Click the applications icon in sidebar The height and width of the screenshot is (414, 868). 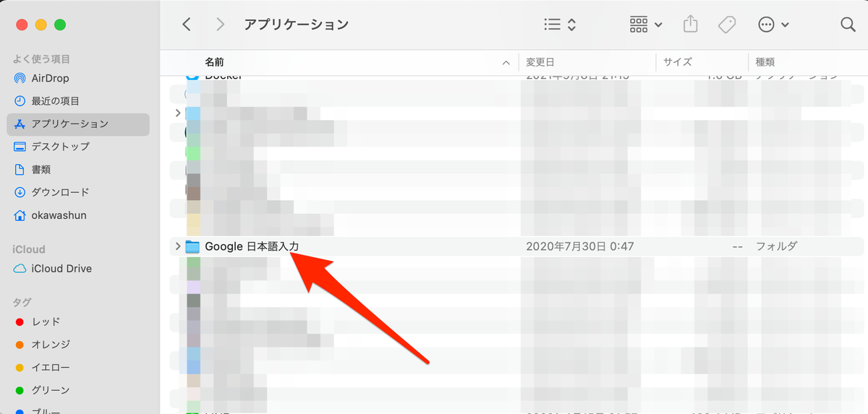coord(20,124)
